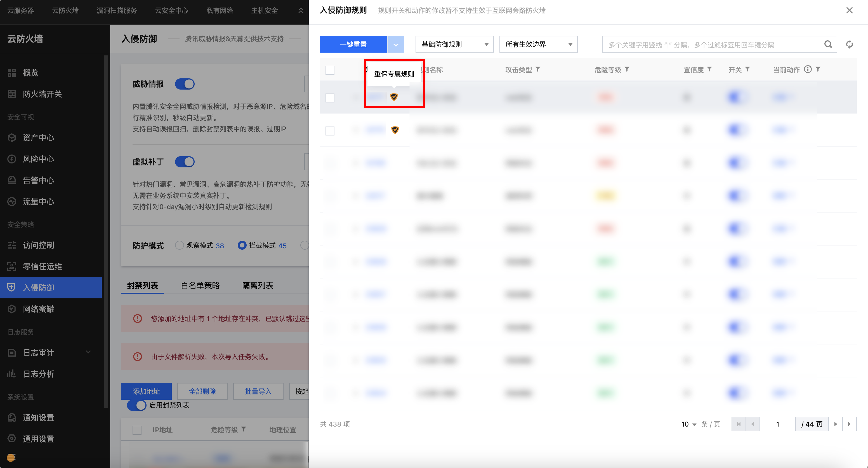Select the 拦截模式 radio button
The height and width of the screenshot is (468, 868).
tap(242, 245)
